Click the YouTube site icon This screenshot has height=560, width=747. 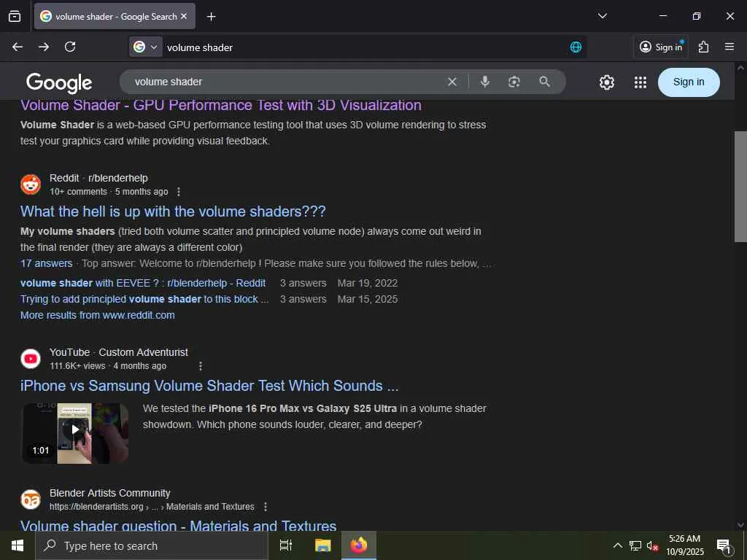point(31,359)
